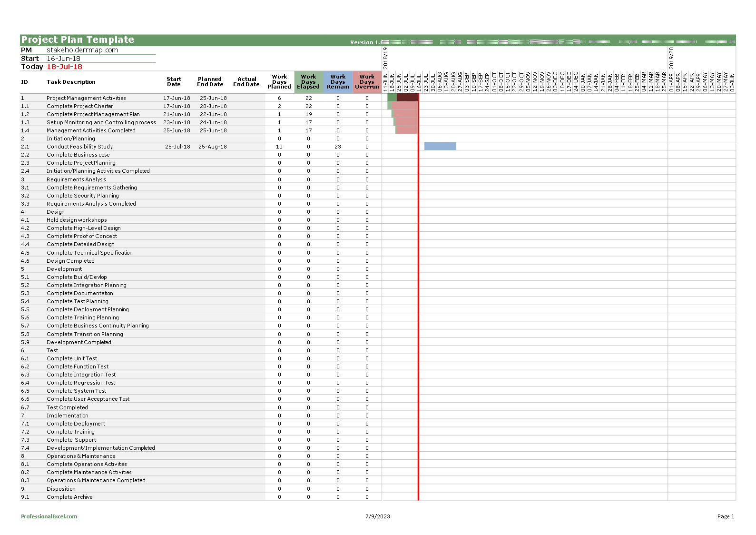Select the Complete Integration Planning task

87,285
